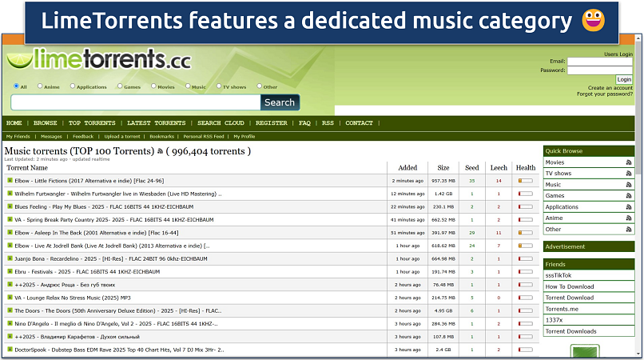Click download icon for Elbow - Live At Jodrell Bank
The width and height of the screenshot is (644, 360).
pos(10,246)
